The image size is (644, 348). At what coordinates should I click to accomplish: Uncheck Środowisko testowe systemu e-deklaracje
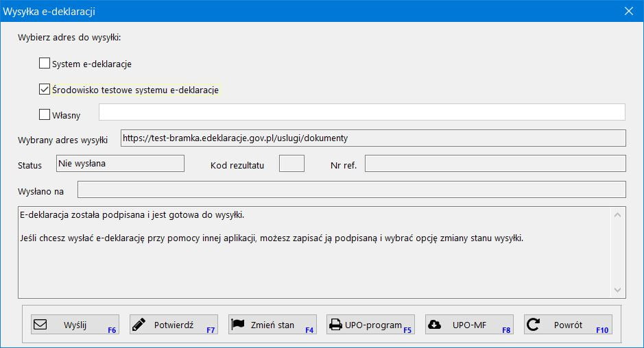pos(45,90)
